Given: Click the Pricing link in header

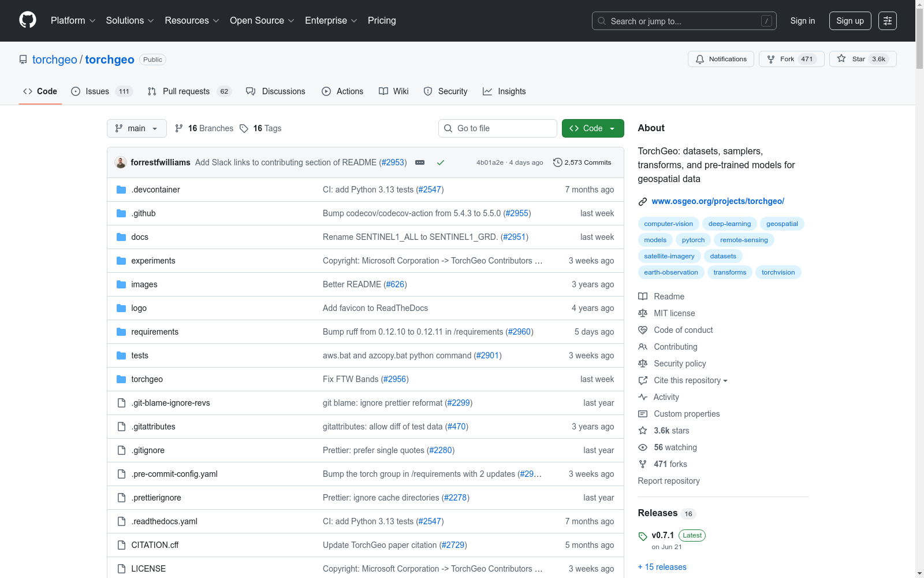Looking at the screenshot, I should pyautogui.click(x=382, y=21).
